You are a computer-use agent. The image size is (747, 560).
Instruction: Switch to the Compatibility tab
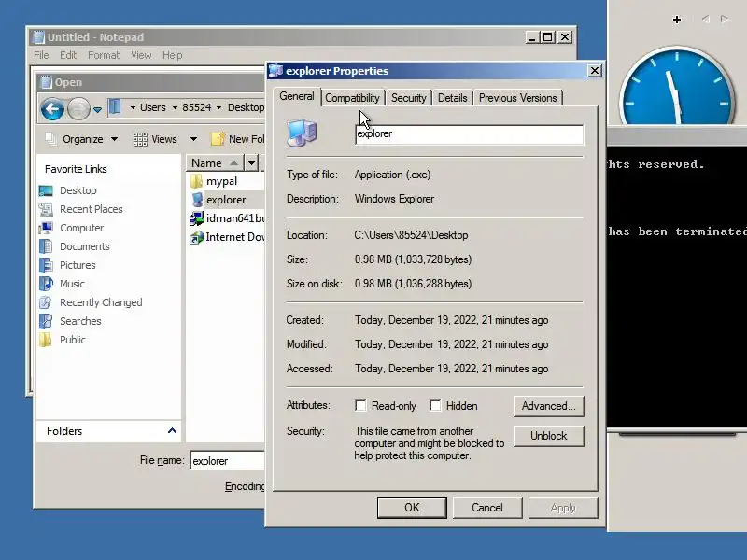pyautogui.click(x=352, y=98)
